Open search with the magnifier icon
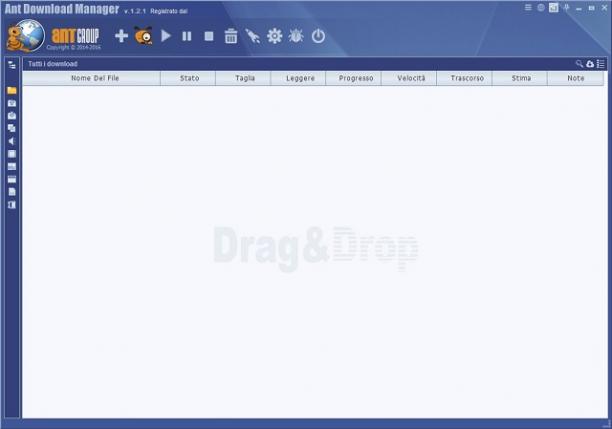 coord(579,64)
